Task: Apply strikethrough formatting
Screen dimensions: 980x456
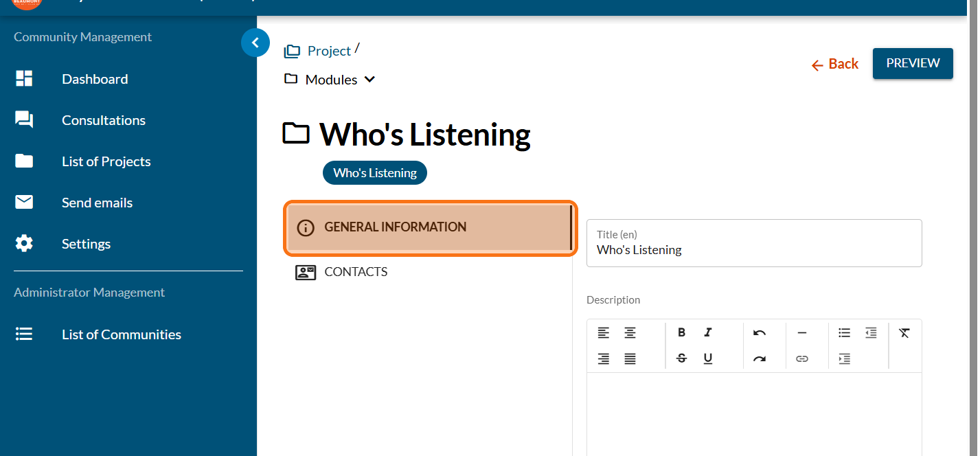Action: point(681,358)
